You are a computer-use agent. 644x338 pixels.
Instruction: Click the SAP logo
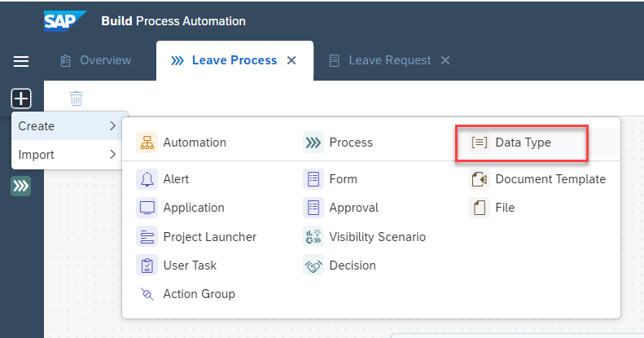[x=64, y=20]
